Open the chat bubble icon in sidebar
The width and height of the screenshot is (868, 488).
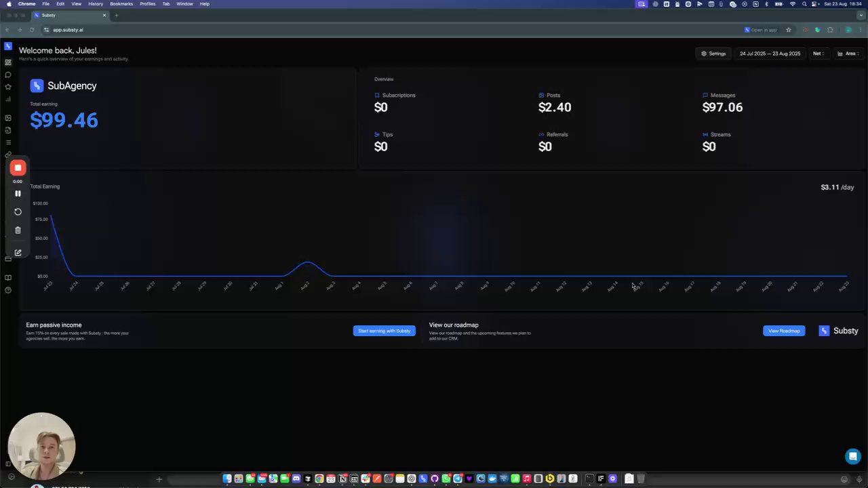[x=8, y=75]
